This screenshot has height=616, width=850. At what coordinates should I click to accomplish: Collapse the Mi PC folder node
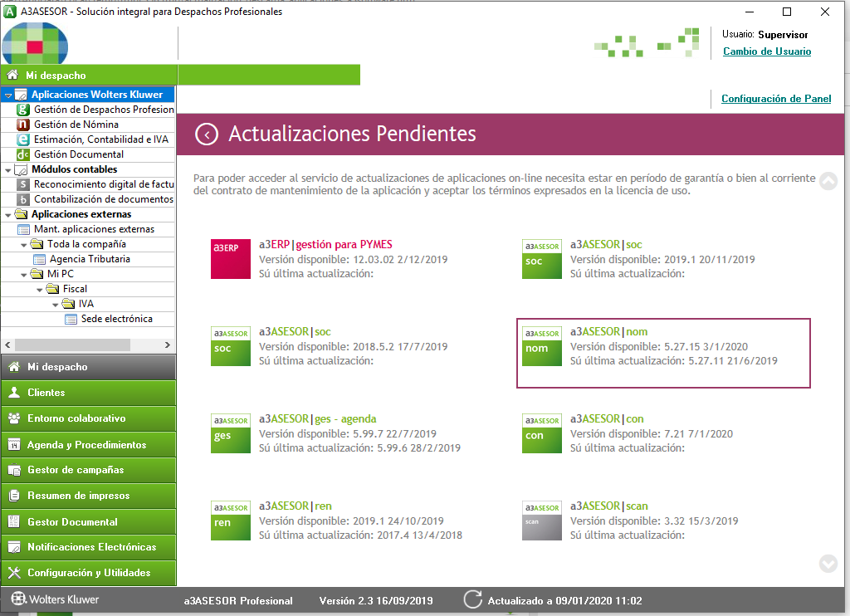tap(24, 275)
